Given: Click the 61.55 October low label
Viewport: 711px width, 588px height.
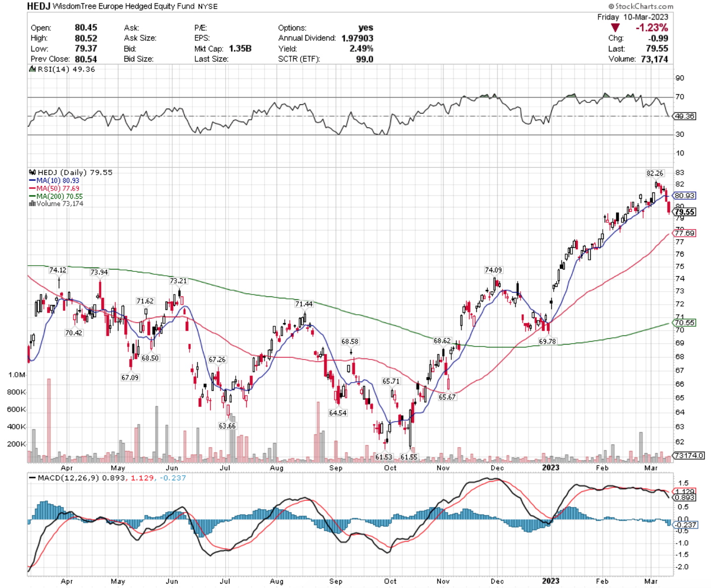Looking at the screenshot, I should pos(409,457).
